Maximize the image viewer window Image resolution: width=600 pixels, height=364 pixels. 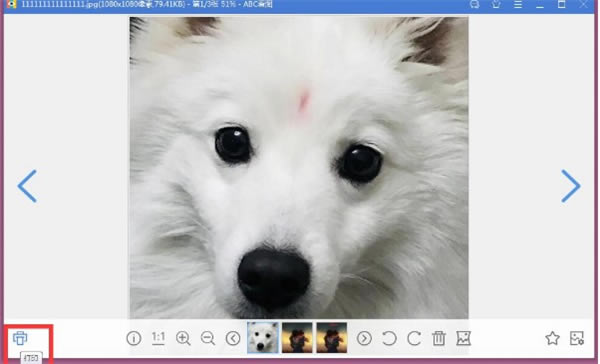point(562,5)
